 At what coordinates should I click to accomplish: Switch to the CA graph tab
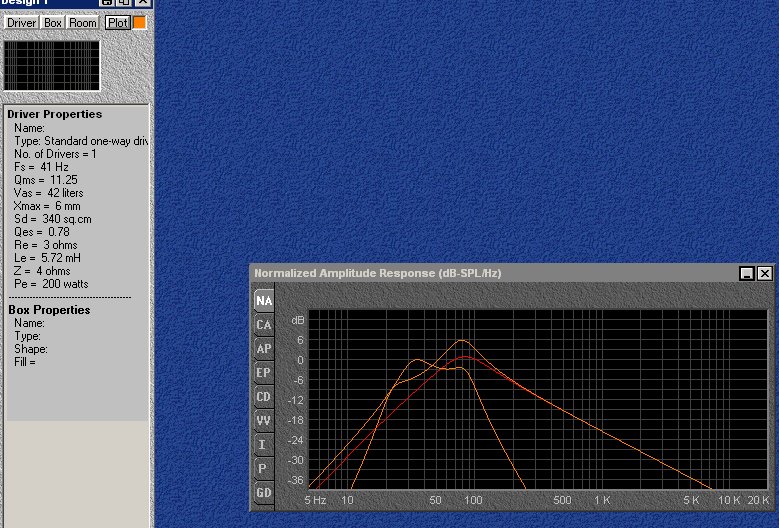pyautogui.click(x=264, y=325)
